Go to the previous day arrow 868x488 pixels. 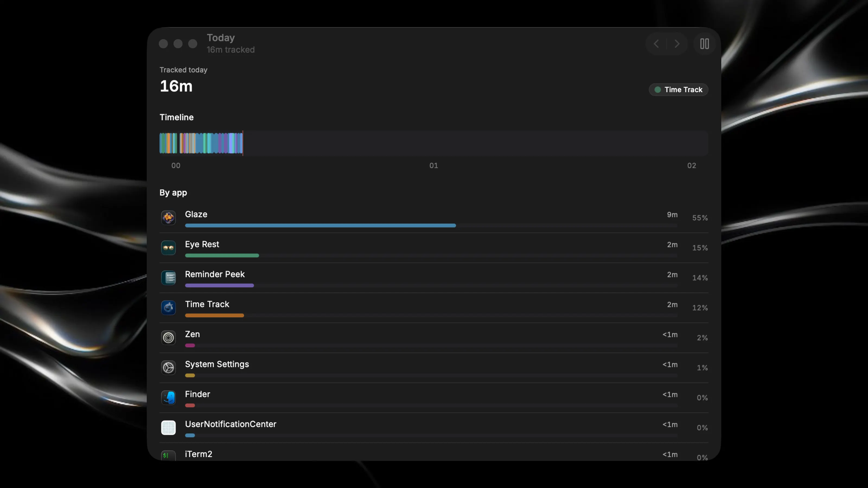[x=656, y=44]
